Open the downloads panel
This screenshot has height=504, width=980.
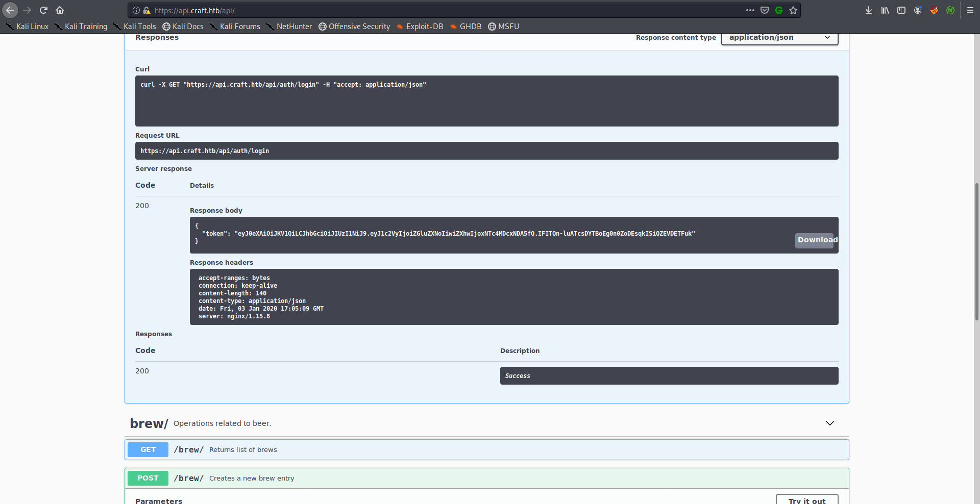click(x=869, y=10)
